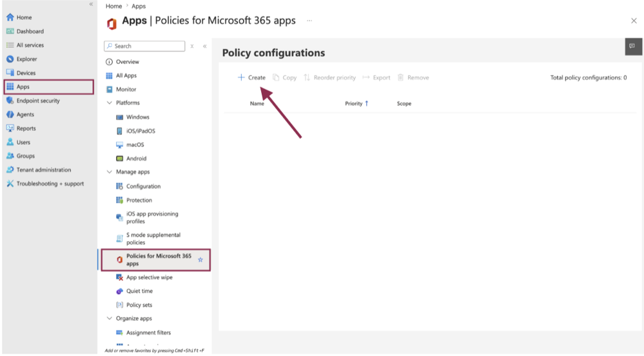Image resolution: width=644 pixels, height=356 pixels.
Task: Collapse the Apps menu with double chevron
Action: (204, 46)
